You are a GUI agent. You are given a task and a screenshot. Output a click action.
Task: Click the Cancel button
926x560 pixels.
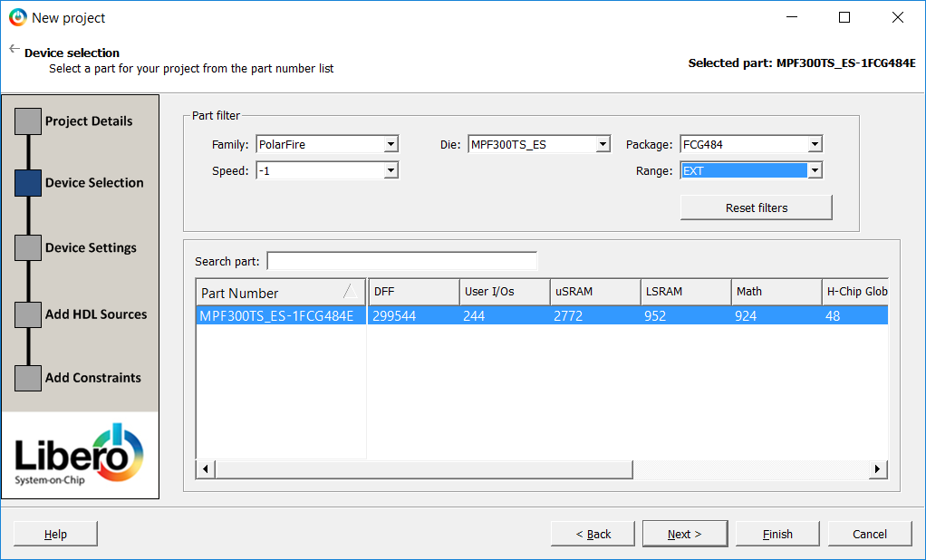click(x=870, y=534)
